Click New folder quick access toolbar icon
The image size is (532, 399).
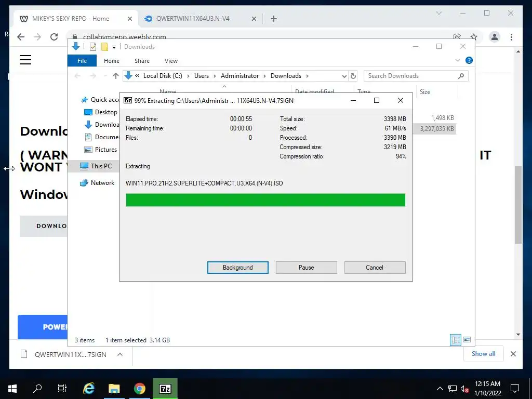104,47
